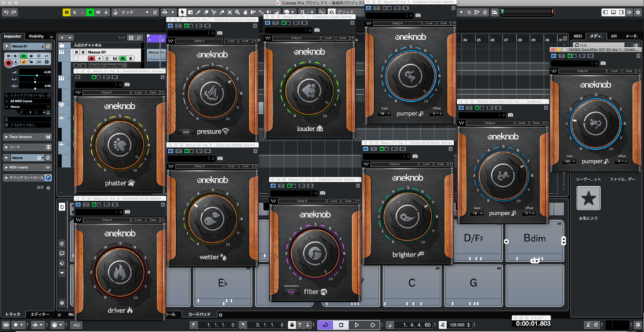
Task: Open the VSTi tab in right zone
Action: tap(577, 36)
